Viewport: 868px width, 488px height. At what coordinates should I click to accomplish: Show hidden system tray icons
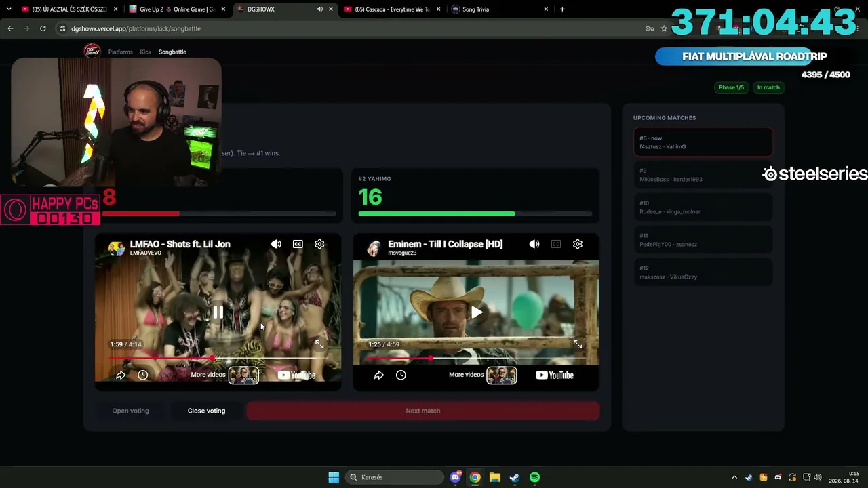(x=734, y=477)
